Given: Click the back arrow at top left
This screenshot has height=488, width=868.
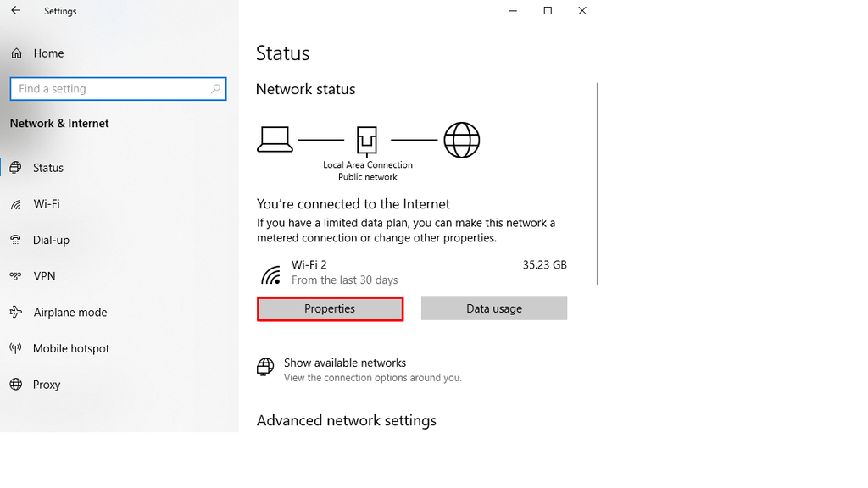Looking at the screenshot, I should click(x=17, y=11).
